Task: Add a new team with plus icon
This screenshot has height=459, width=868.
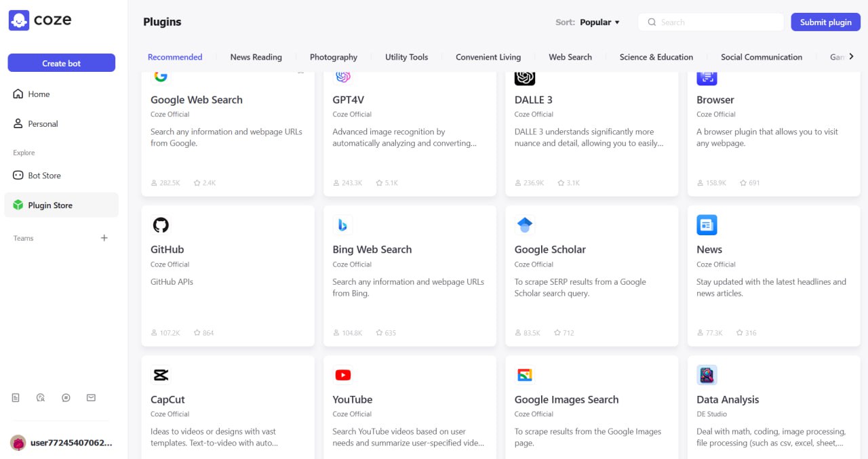Action: tap(104, 238)
